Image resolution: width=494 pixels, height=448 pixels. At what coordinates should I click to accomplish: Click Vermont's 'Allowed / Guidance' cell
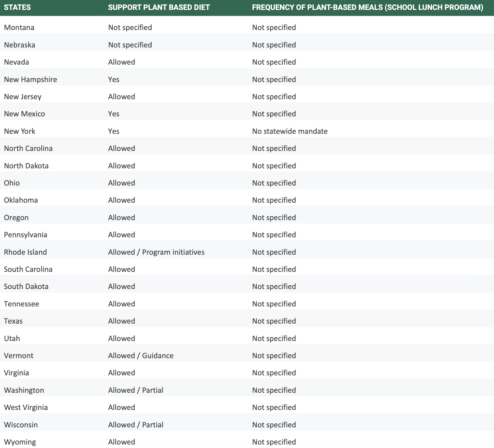[x=141, y=356]
